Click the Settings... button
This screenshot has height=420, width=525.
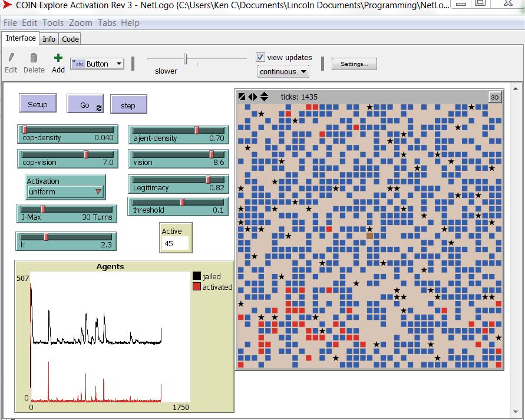point(354,64)
